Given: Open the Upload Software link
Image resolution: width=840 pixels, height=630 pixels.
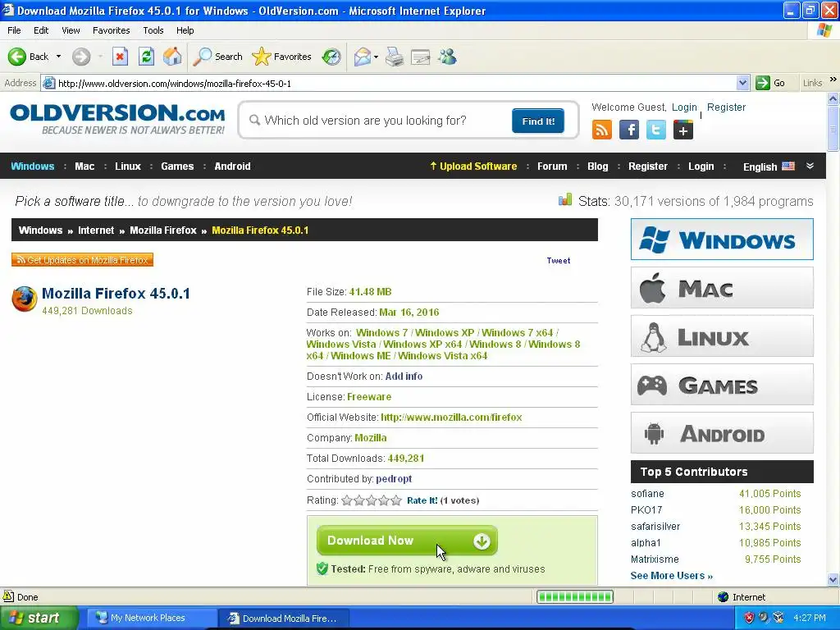Looking at the screenshot, I should click(x=473, y=166).
